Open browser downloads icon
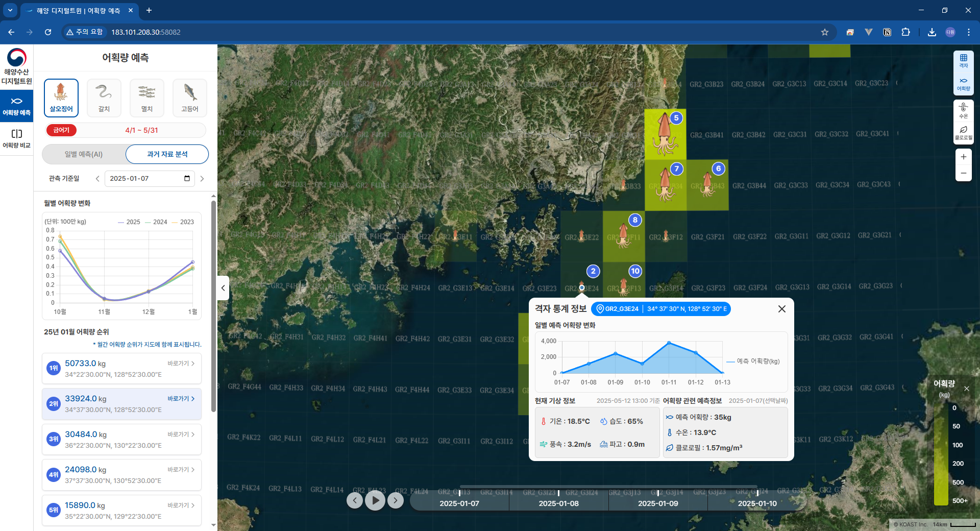 point(932,32)
